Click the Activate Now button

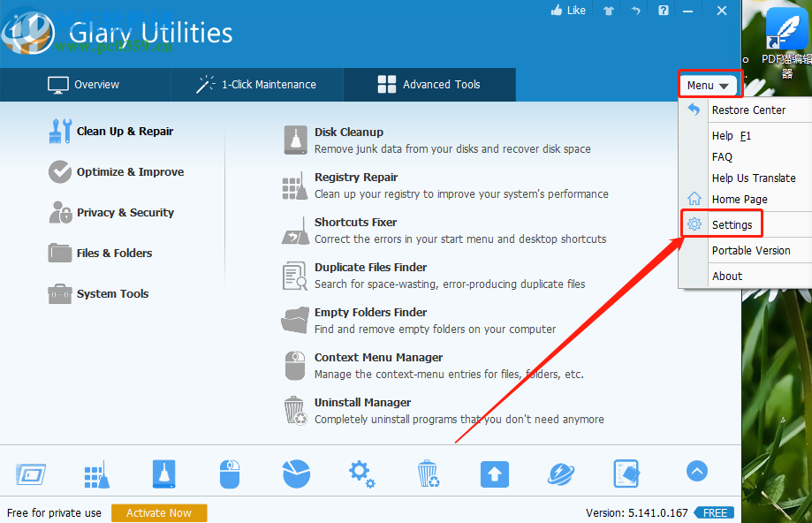pos(159,512)
